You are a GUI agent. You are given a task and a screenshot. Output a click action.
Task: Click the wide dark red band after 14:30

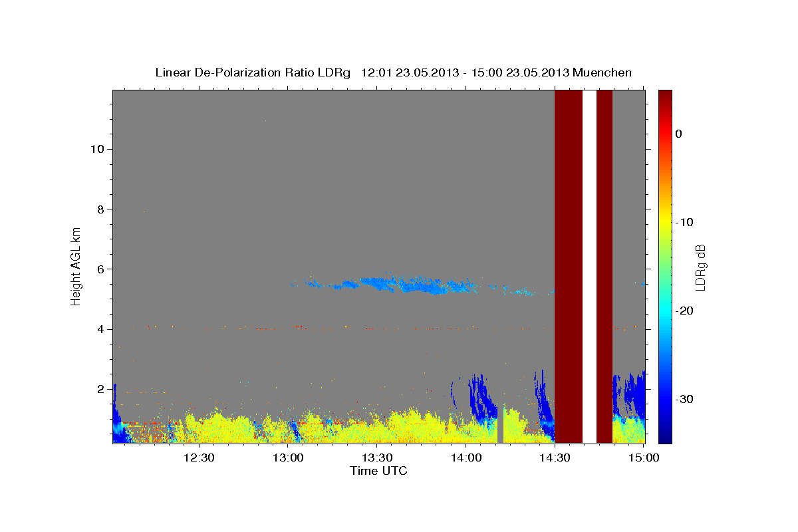(569, 266)
